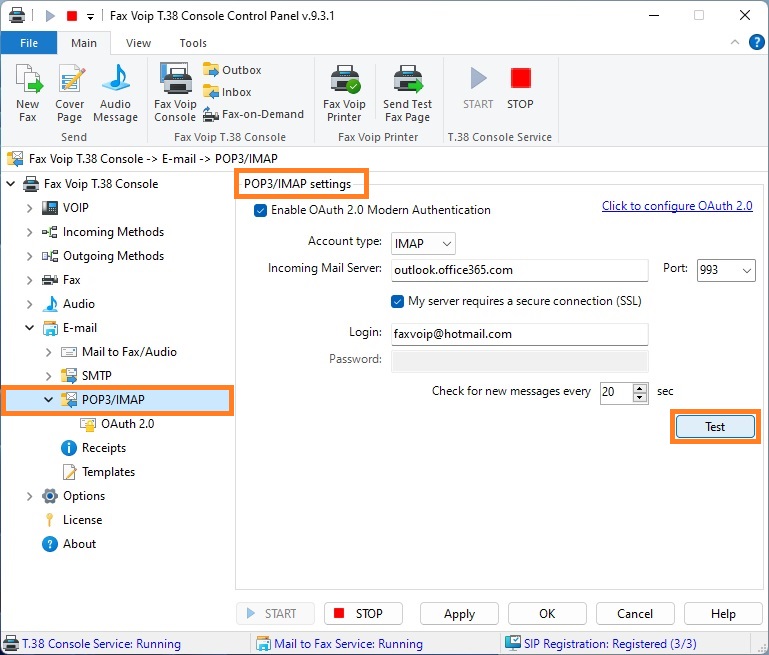Click the New Fax icon

(x=28, y=78)
